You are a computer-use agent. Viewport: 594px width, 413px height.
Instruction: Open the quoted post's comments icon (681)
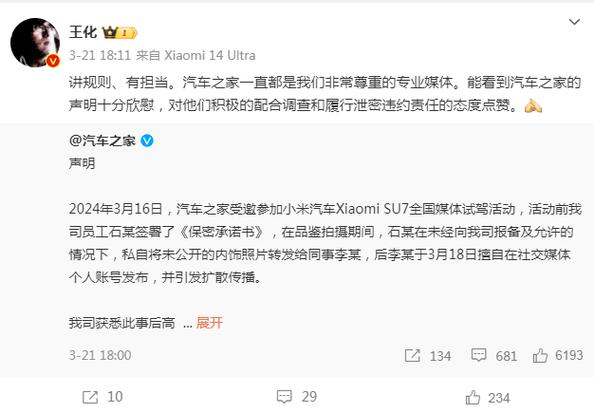(x=478, y=355)
